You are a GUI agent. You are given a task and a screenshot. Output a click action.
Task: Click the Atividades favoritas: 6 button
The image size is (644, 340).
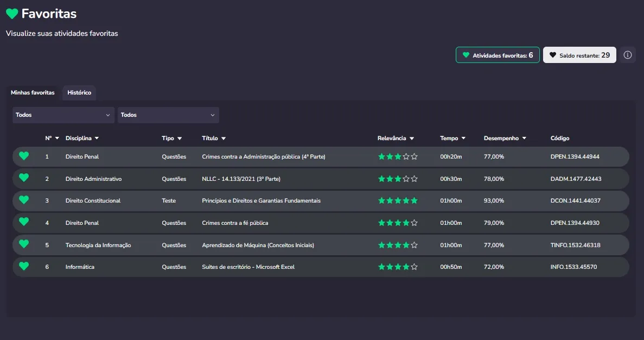[x=498, y=55]
